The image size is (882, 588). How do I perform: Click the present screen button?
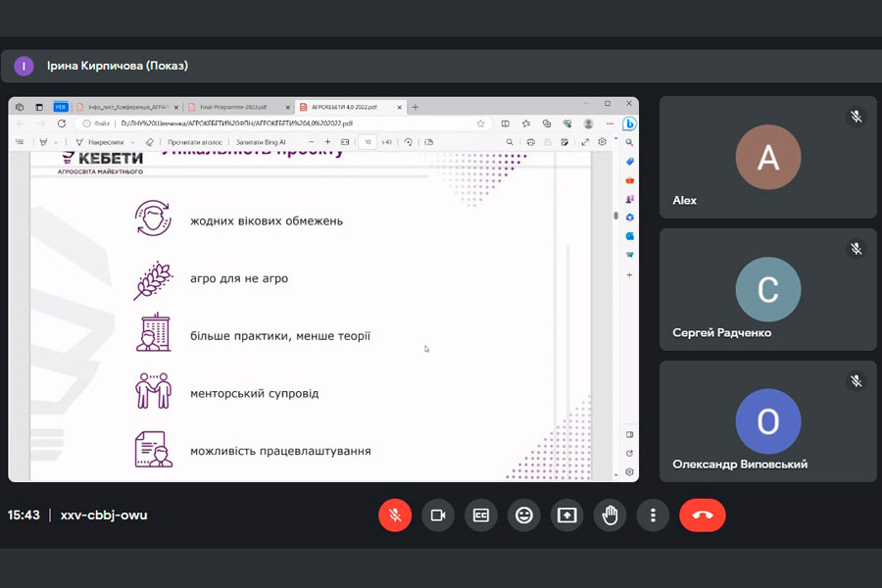tap(567, 514)
